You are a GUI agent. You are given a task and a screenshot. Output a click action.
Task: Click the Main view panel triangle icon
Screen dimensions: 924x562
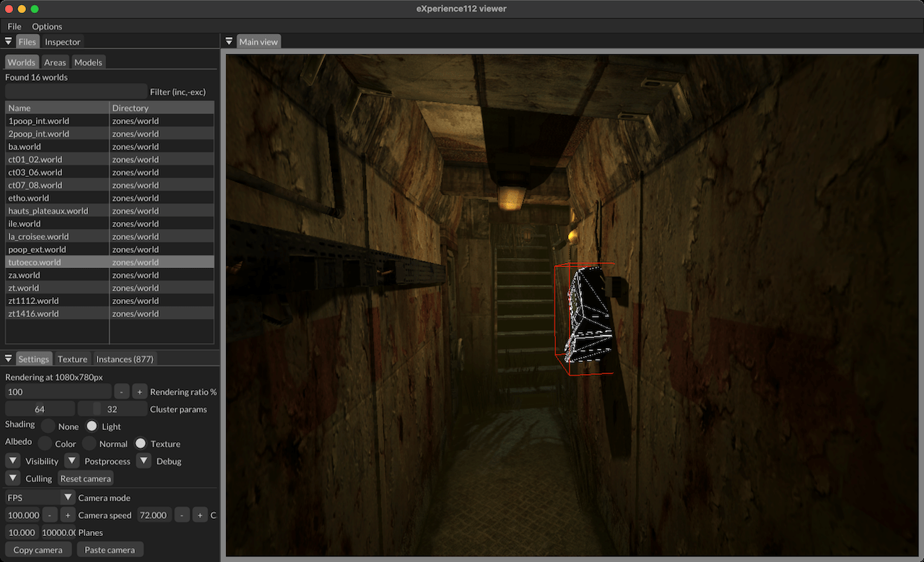click(229, 42)
